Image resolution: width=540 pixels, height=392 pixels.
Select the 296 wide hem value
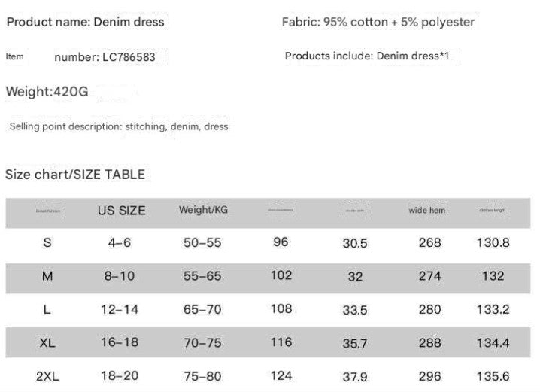coord(430,375)
